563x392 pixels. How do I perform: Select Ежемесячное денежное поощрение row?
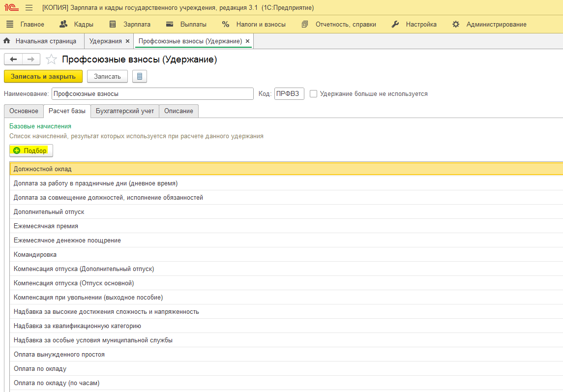287,241
